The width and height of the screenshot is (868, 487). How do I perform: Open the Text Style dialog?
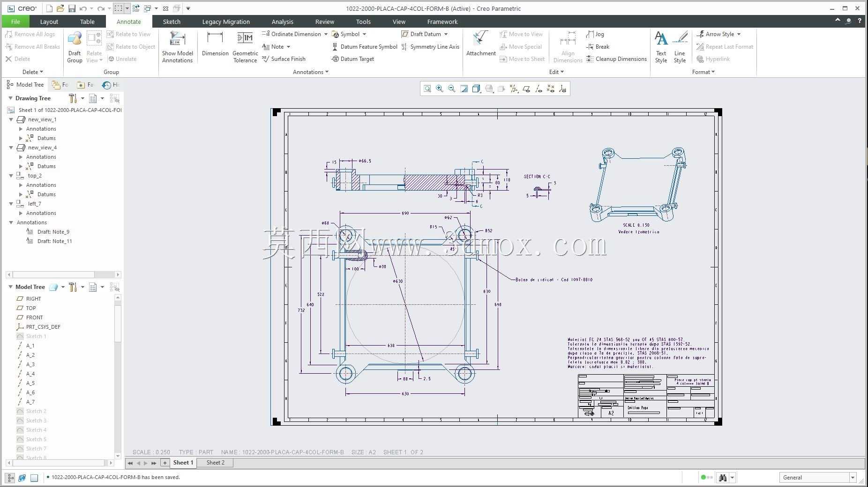pos(661,47)
